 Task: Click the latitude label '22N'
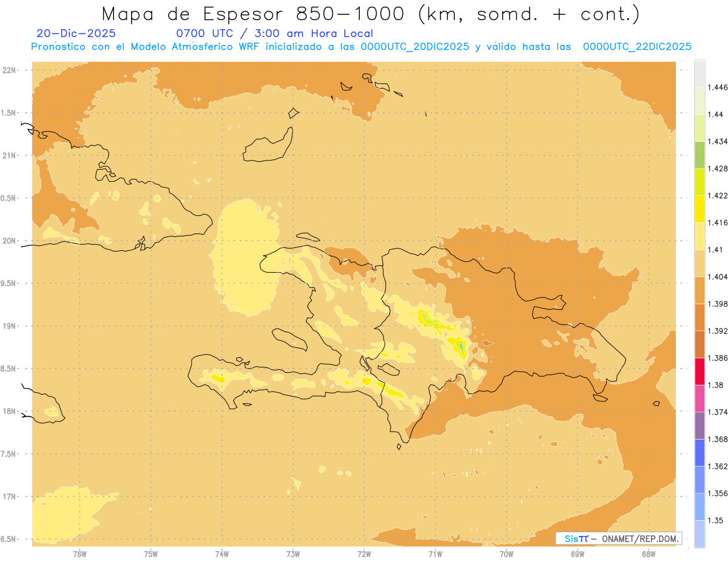coord(10,70)
